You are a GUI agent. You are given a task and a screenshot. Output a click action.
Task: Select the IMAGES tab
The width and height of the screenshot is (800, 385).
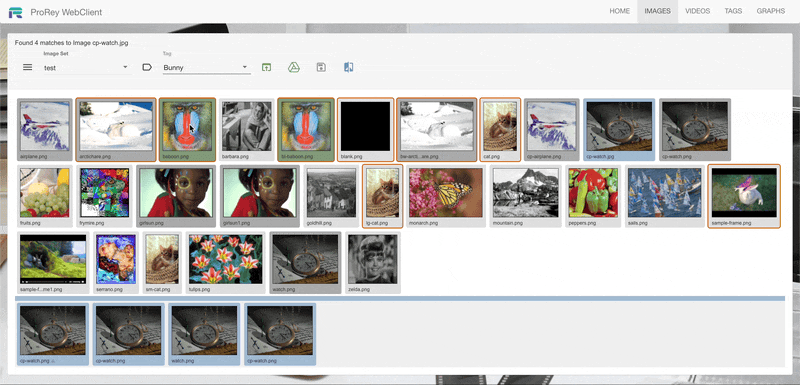pyautogui.click(x=657, y=11)
